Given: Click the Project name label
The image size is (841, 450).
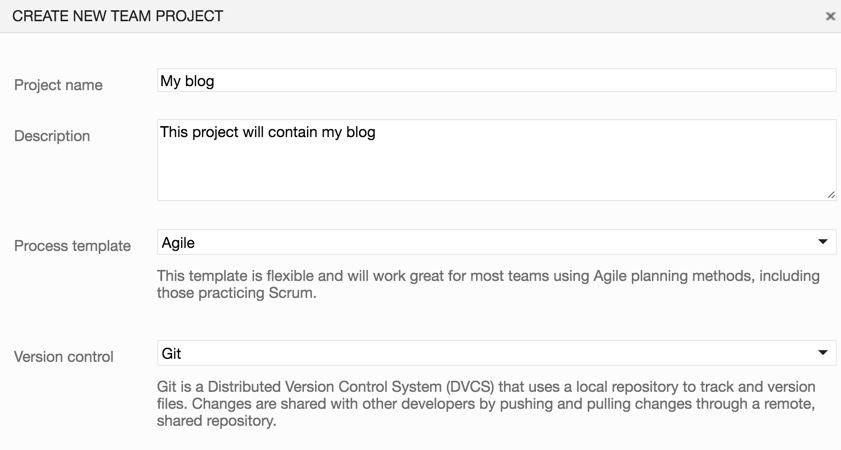Looking at the screenshot, I should (x=58, y=85).
